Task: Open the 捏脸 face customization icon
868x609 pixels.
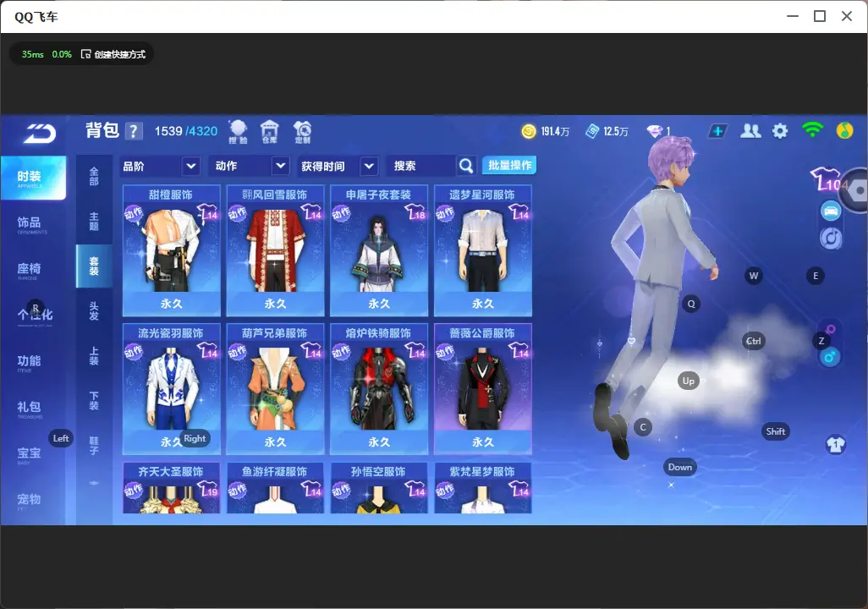Action: [238, 132]
